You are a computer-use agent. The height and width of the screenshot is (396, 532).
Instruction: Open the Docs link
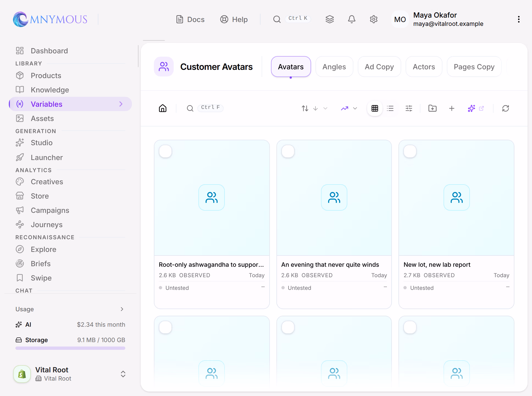pos(190,19)
